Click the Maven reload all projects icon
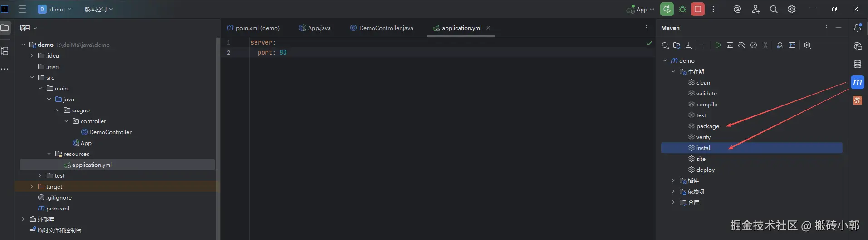 click(665, 45)
